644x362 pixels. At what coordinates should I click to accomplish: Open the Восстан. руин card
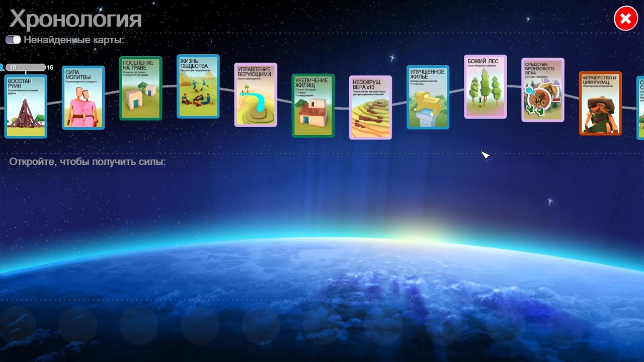tap(26, 106)
